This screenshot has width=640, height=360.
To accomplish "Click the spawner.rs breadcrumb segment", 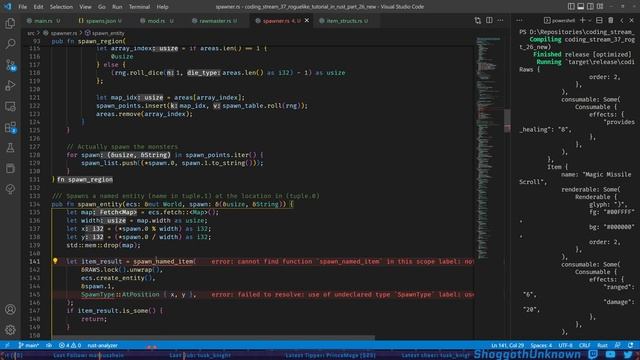I will pyautogui.click(x=64, y=33).
